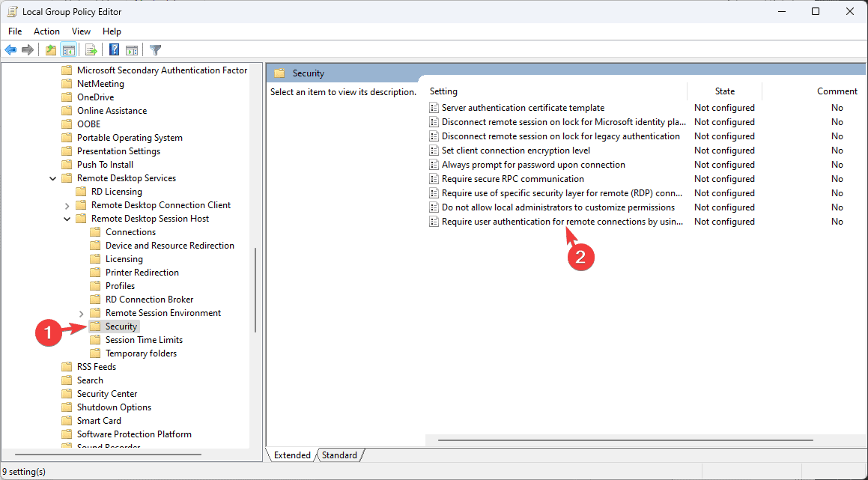Click the policy icon beside Do not allow local administrators
The width and height of the screenshot is (868, 480).
coord(434,207)
